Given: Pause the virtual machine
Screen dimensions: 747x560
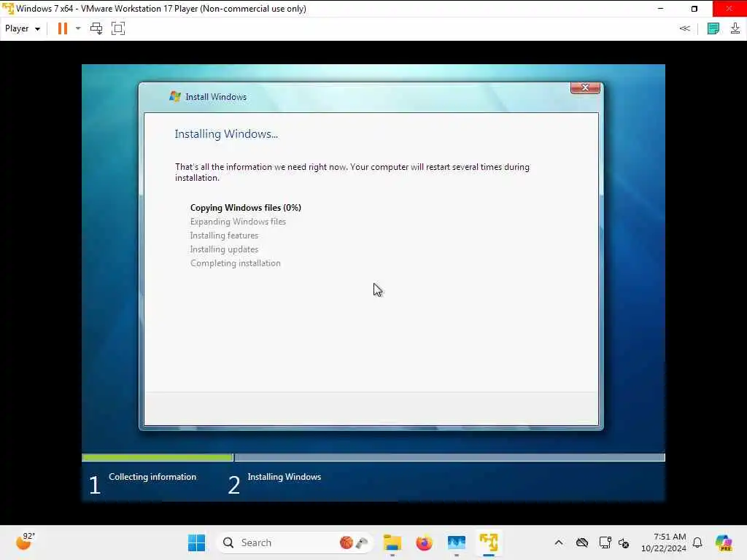Looking at the screenshot, I should pos(63,28).
